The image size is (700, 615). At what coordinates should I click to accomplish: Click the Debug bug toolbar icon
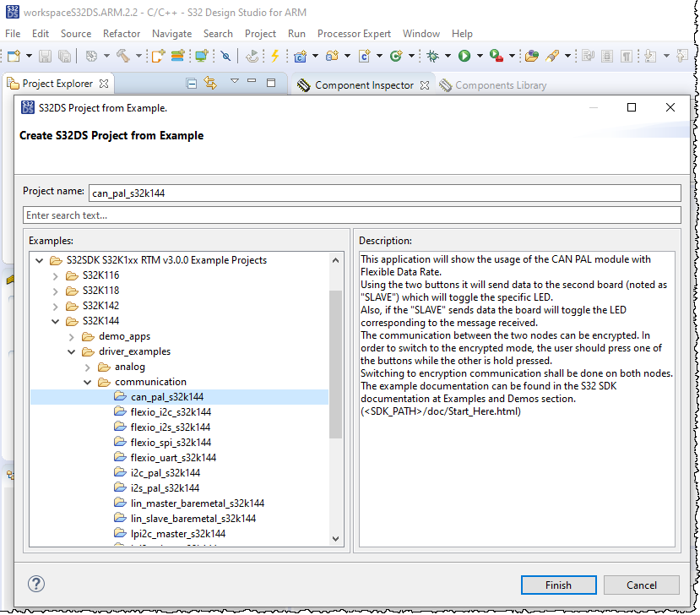point(432,56)
